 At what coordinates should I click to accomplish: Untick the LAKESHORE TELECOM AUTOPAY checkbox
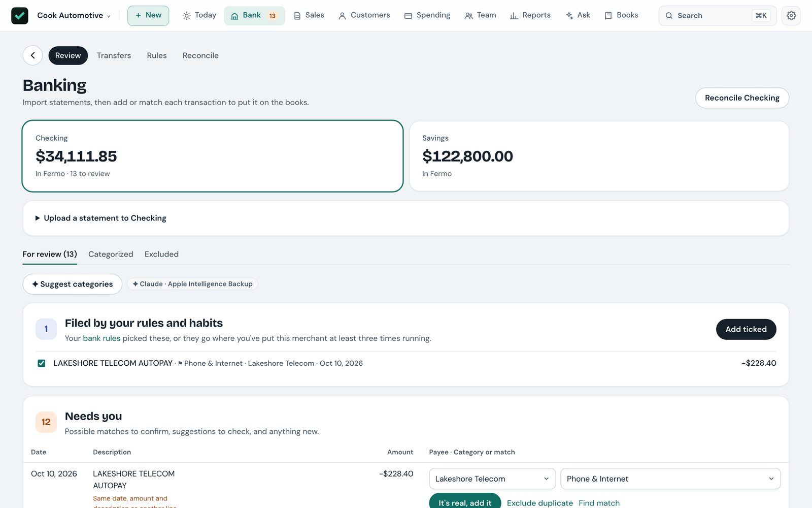42,363
